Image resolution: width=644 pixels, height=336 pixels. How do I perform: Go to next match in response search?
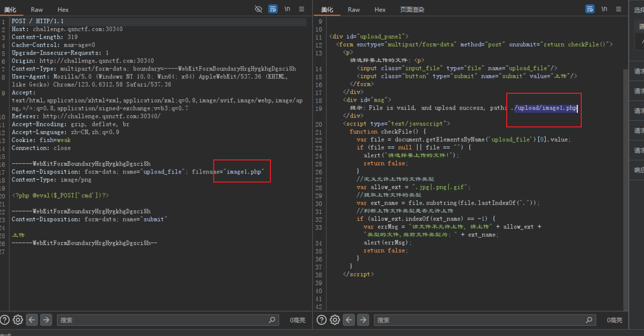(x=363, y=320)
